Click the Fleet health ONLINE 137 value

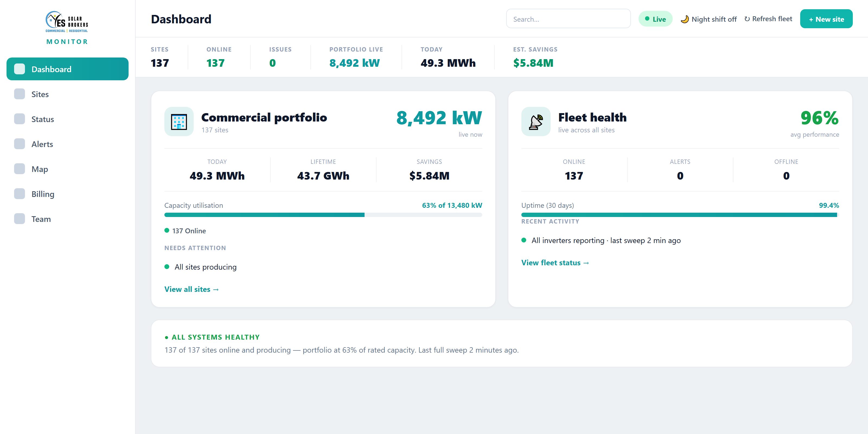pyautogui.click(x=574, y=175)
